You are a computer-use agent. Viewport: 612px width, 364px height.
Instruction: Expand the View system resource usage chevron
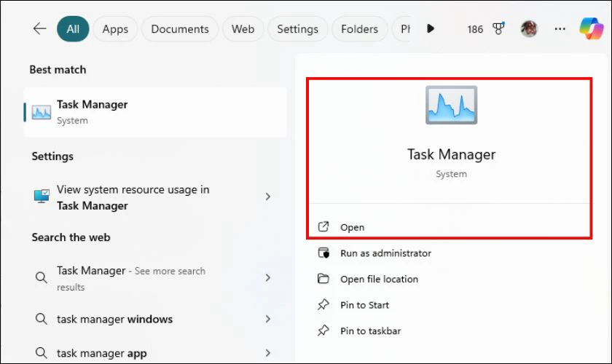tap(268, 197)
